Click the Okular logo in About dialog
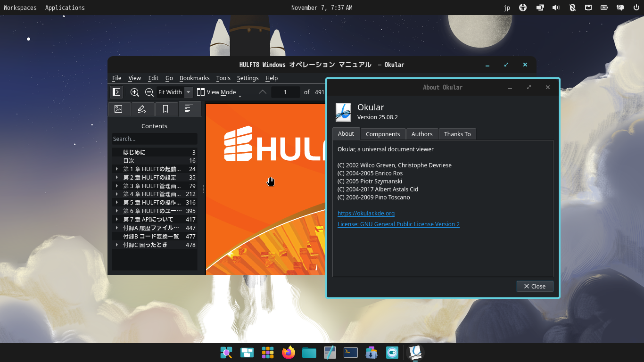The width and height of the screenshot is (644, 362). coord(343,112)
